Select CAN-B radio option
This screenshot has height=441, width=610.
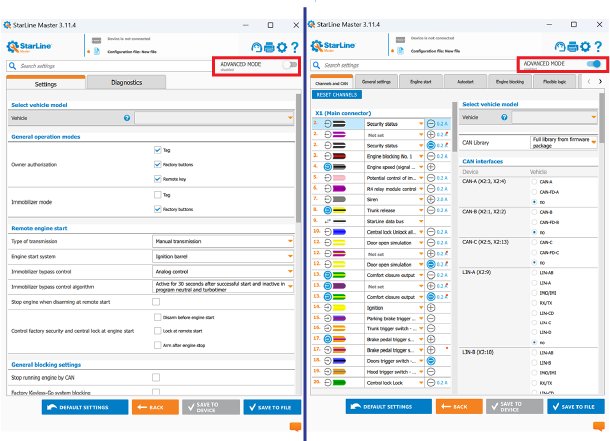pyautogui.click(x=534, y=212)
